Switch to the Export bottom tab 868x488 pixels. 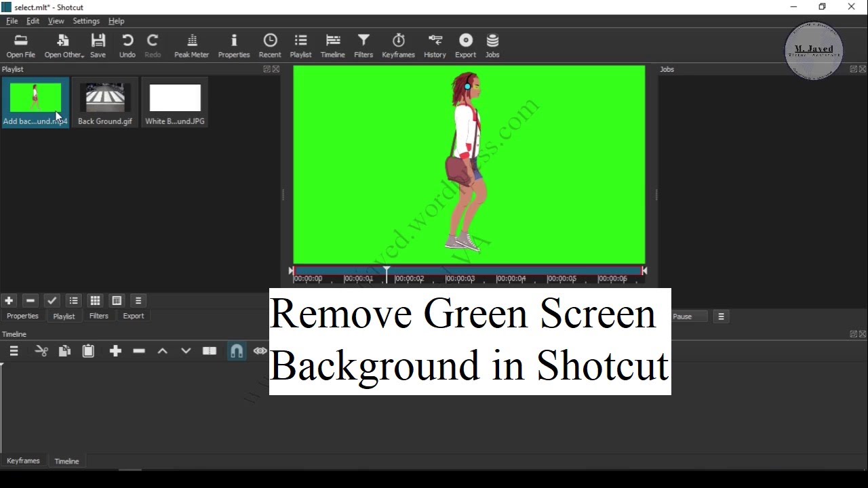134,316
